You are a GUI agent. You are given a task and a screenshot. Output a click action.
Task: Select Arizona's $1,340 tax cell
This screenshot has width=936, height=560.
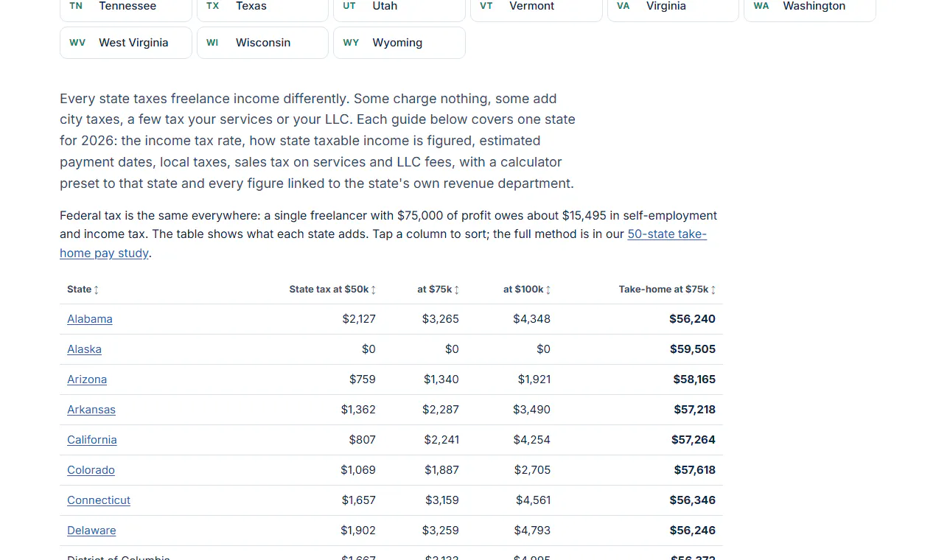click(x=441, y=379)
